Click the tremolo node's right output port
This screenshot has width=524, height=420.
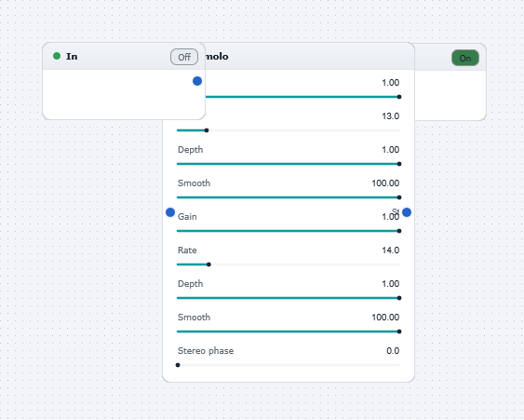(x=407, y=212)
